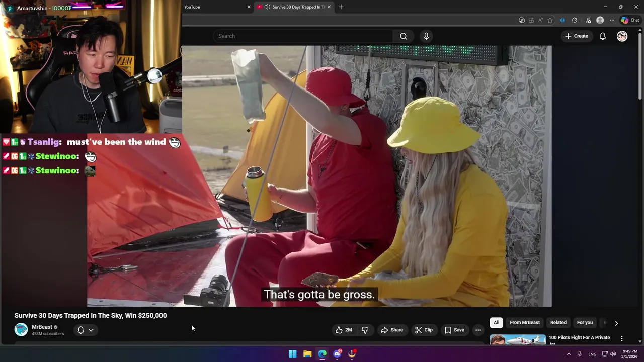
Task: Like the video with thumbs up (2M)
Action: click(344, 330)
